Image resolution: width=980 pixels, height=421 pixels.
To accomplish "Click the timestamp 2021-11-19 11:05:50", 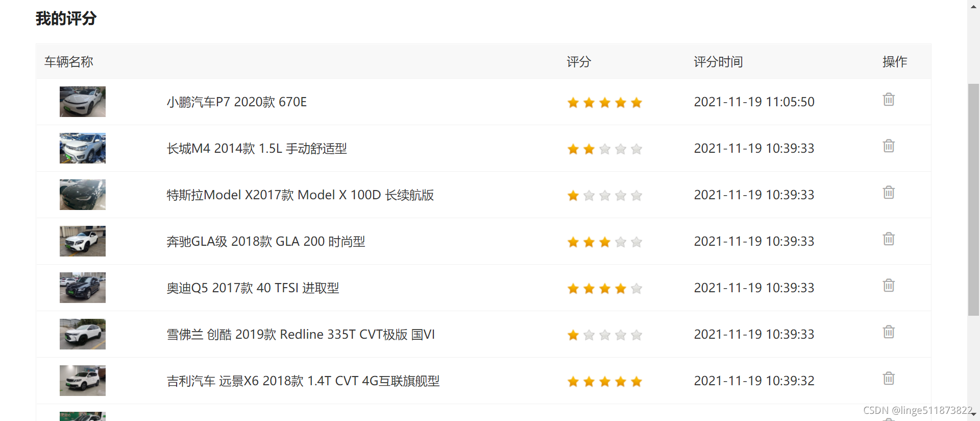I will [754, 102].
